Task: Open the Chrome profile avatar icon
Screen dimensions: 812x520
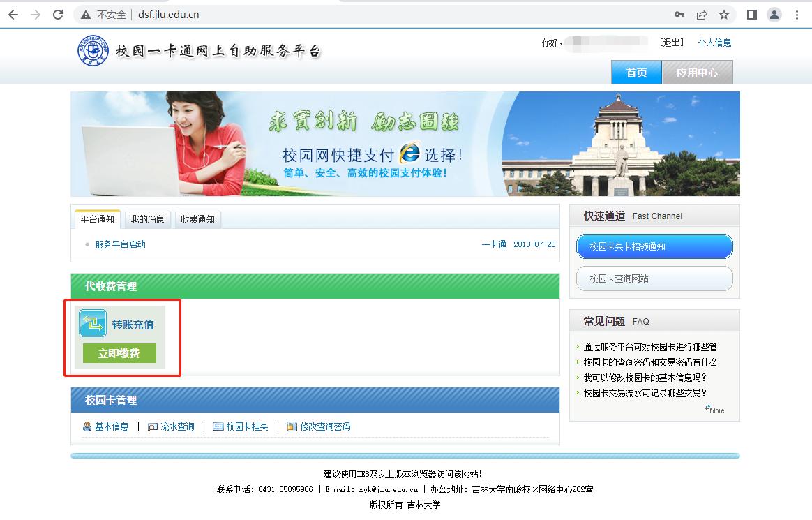Action: 774,15
